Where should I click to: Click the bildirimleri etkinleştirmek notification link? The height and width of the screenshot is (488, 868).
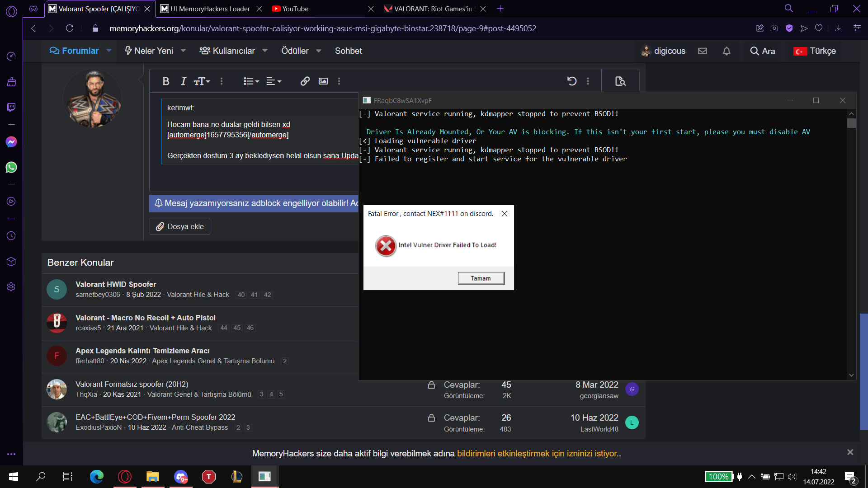tap(539, 453)
